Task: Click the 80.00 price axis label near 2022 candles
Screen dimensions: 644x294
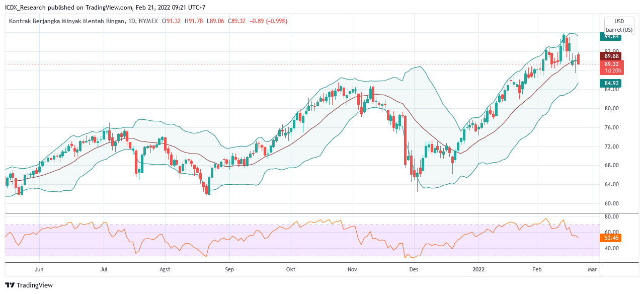Action: click(611, 108)
